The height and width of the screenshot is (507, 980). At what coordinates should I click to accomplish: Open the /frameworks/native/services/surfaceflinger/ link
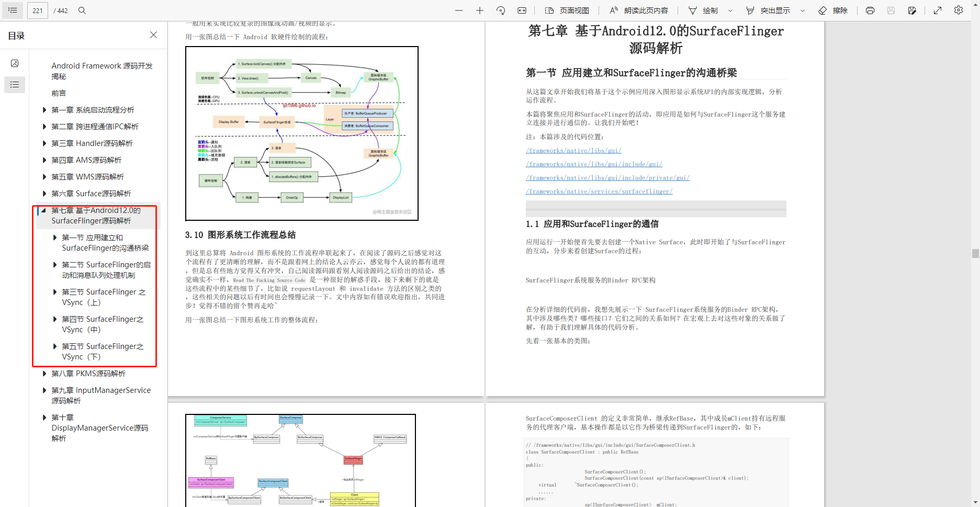point(599,191)
